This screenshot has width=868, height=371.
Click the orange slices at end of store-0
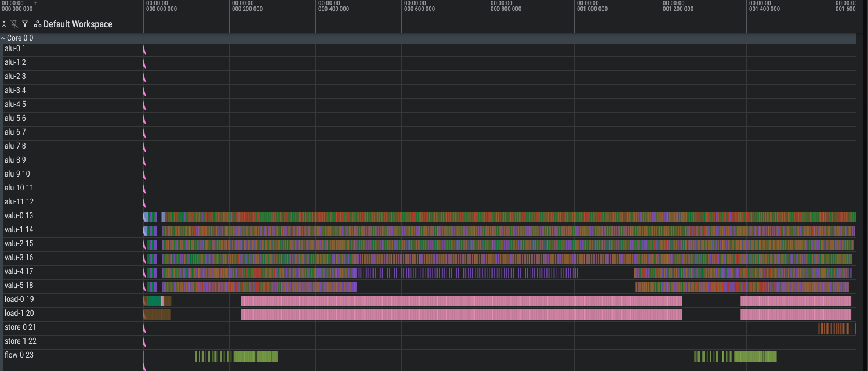pyautogui.click(x=835, y=328)
